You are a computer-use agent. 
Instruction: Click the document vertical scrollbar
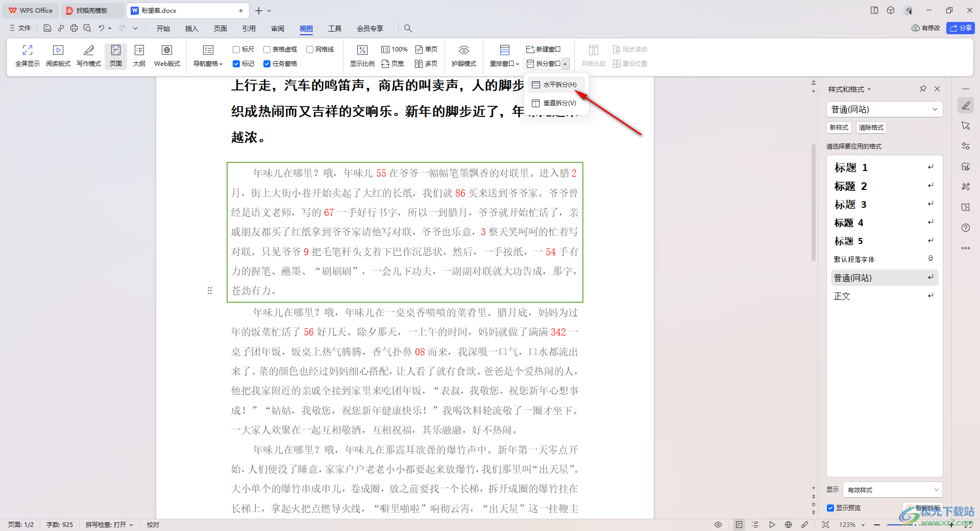click(x=814, y=203)
